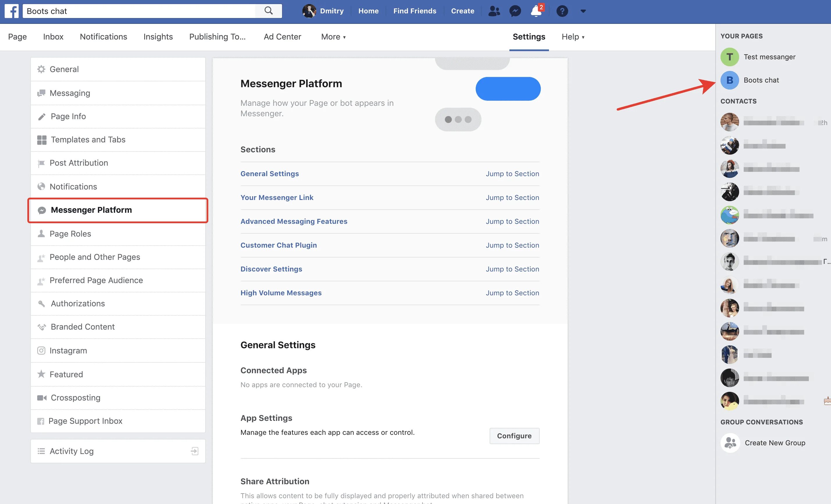Click the Your Messenger Link section link
The width and height of the screenshot is (831, 504).
(277, 198)
